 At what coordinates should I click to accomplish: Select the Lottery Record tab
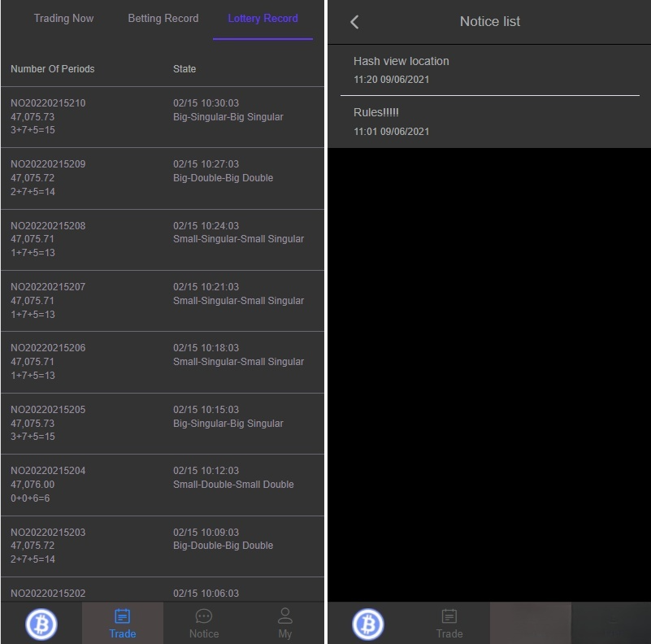pos(263,19)
